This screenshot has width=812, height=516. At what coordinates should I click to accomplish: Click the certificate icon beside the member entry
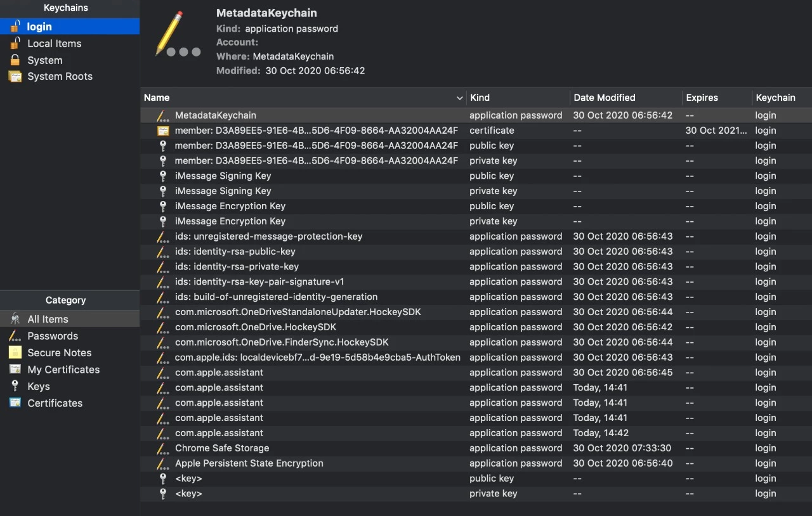click(x=163, y=131)
